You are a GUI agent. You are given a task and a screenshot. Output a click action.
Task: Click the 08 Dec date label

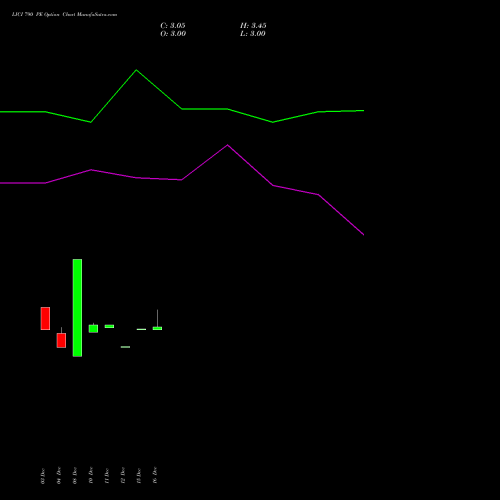coord(75,476)
